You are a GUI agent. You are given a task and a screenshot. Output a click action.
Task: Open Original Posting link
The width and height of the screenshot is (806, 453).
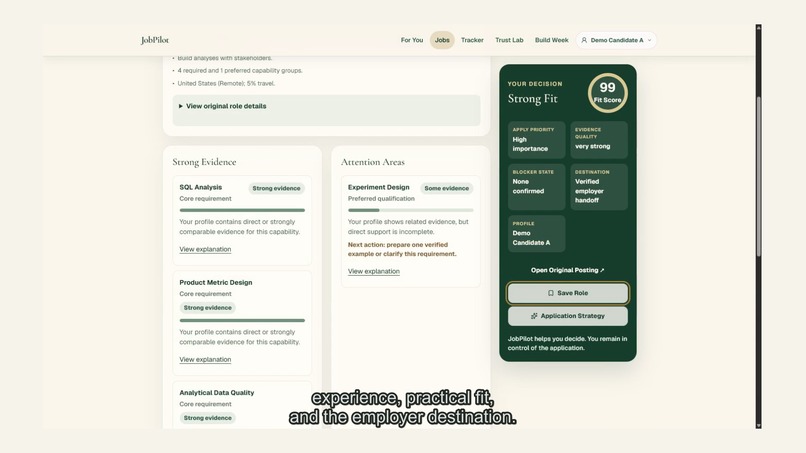pyautogui.click(x=567, y=270)
